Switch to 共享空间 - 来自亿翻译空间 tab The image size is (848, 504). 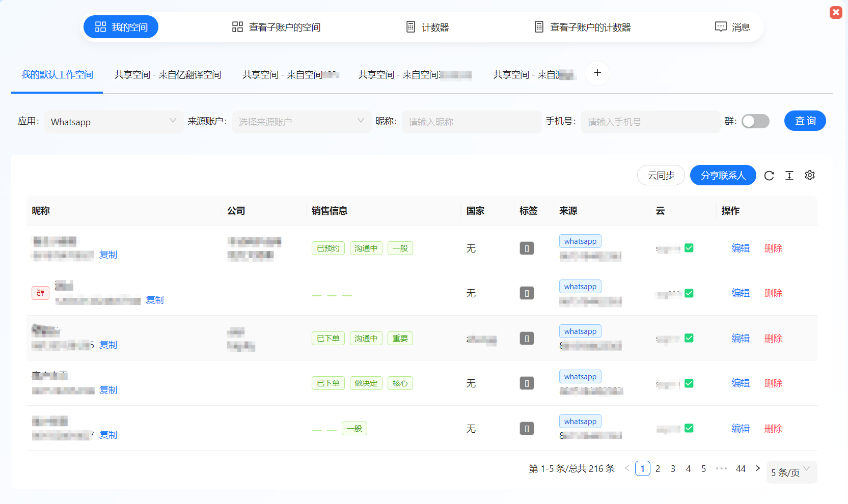(x=168, y=74)
